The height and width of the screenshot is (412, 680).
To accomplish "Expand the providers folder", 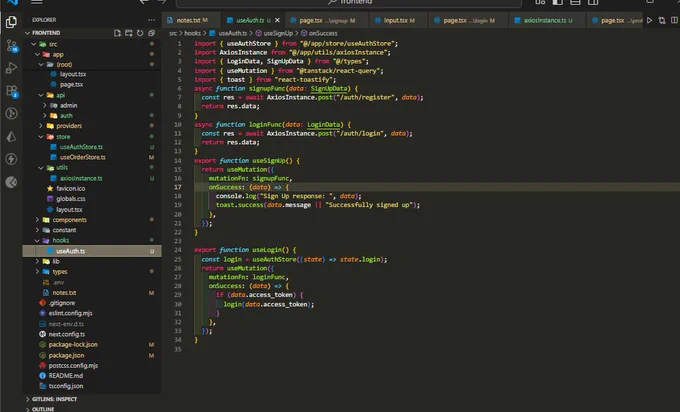I will click(x=41, y=126).
